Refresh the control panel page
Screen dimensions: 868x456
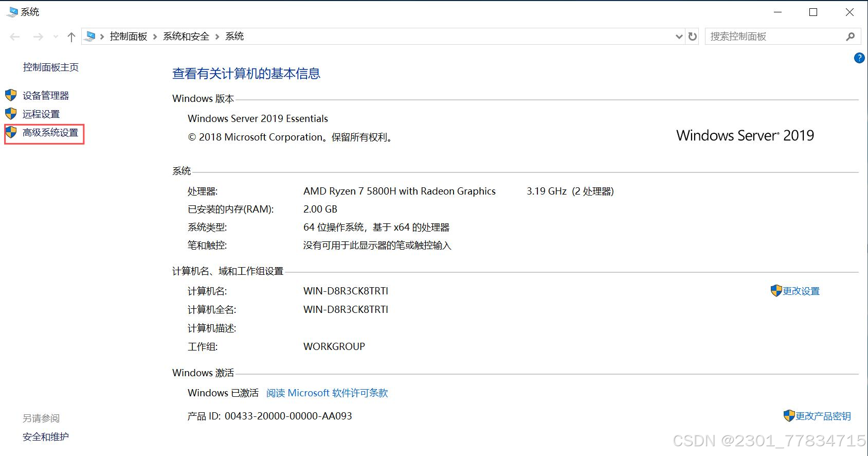[x=693, y=37]
